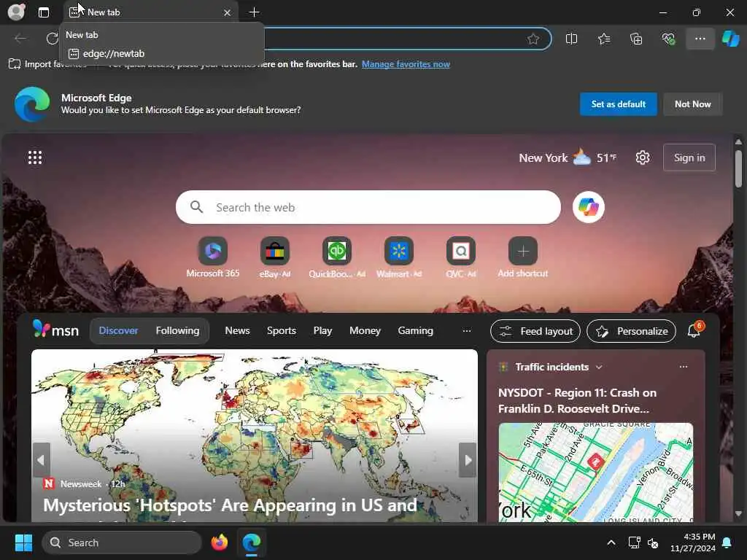The height and width of the screenshot is (560, 747).
Task: Expand Traffic incidents dropdown
Action: pyautogui.click(x=600, y=367)
